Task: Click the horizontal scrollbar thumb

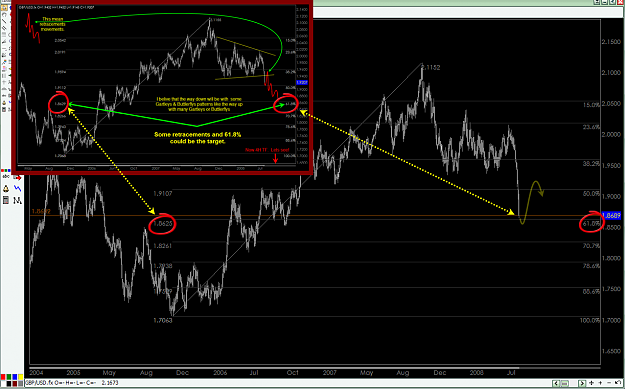Action: pos(565,383)
